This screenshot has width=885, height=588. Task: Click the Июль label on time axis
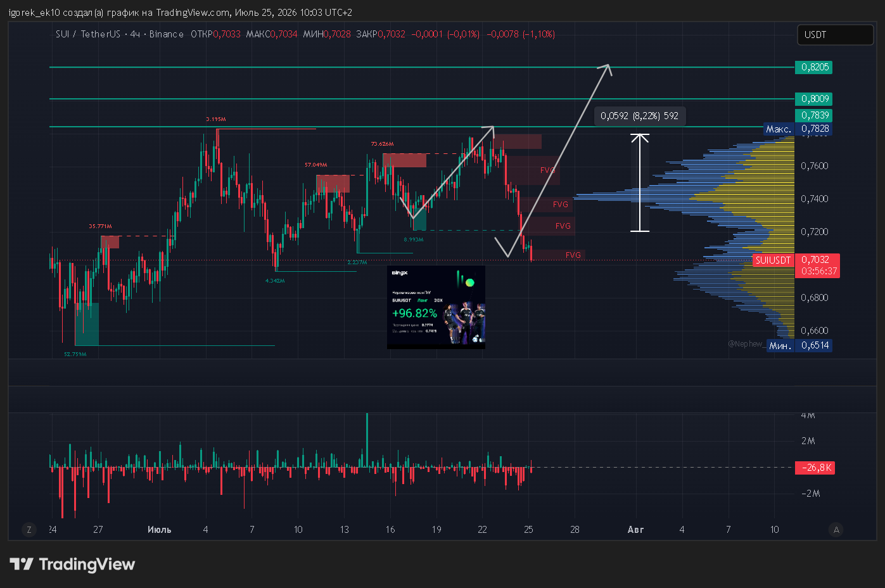[160, 530]
